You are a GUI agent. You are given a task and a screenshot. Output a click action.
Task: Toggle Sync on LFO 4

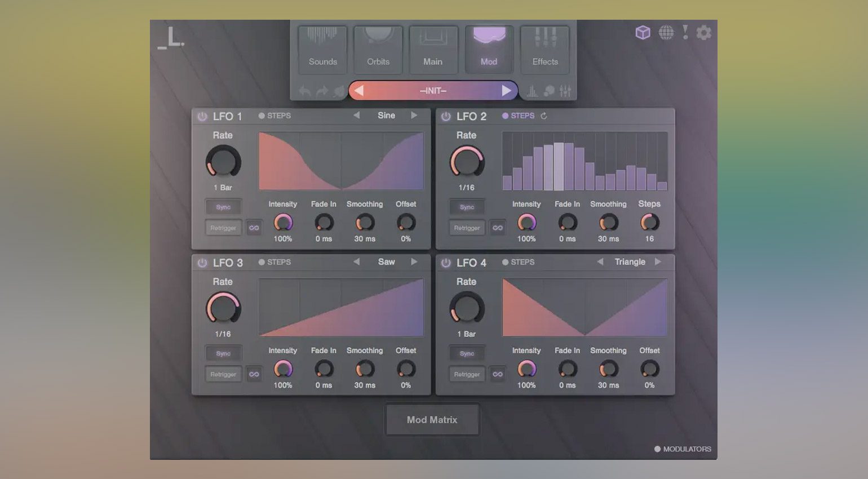(467, 353)
